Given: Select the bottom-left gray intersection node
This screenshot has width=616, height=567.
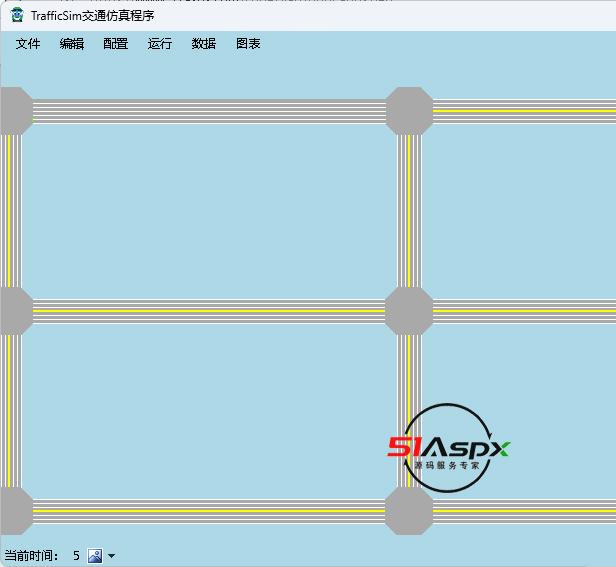Looking at the screenshot, I should (x=13, y=511).
